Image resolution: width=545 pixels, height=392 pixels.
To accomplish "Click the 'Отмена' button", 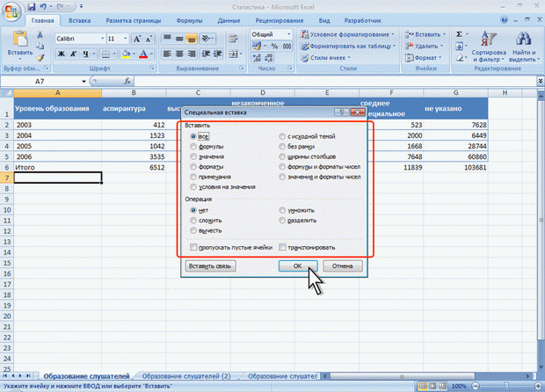I will tap(342, 265).
